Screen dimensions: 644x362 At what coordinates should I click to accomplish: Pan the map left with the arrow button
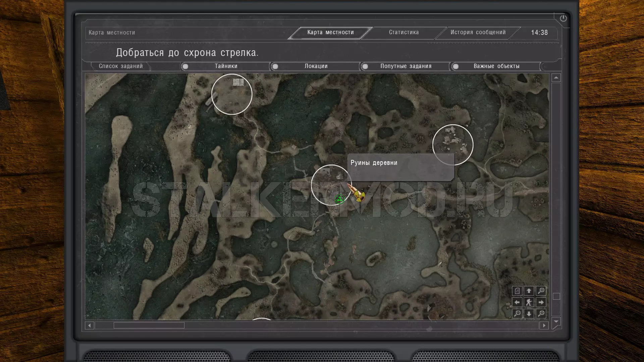(x=517, y=302)
